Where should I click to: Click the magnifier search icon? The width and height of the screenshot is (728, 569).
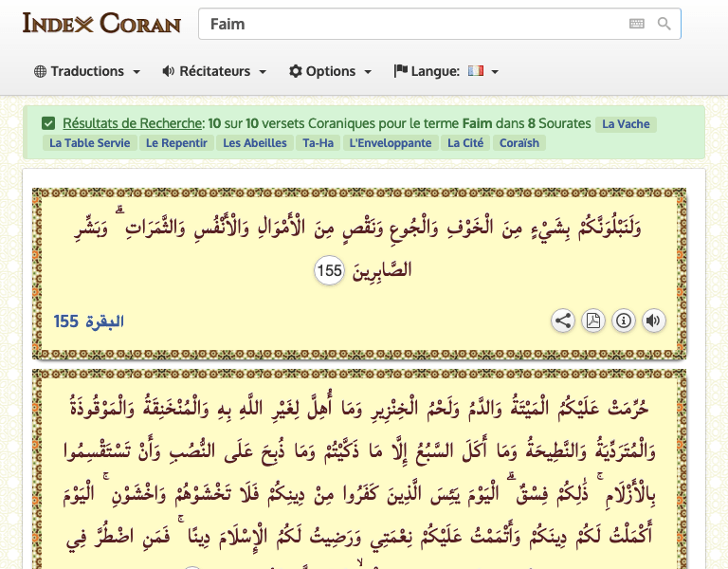click(664, 25)
